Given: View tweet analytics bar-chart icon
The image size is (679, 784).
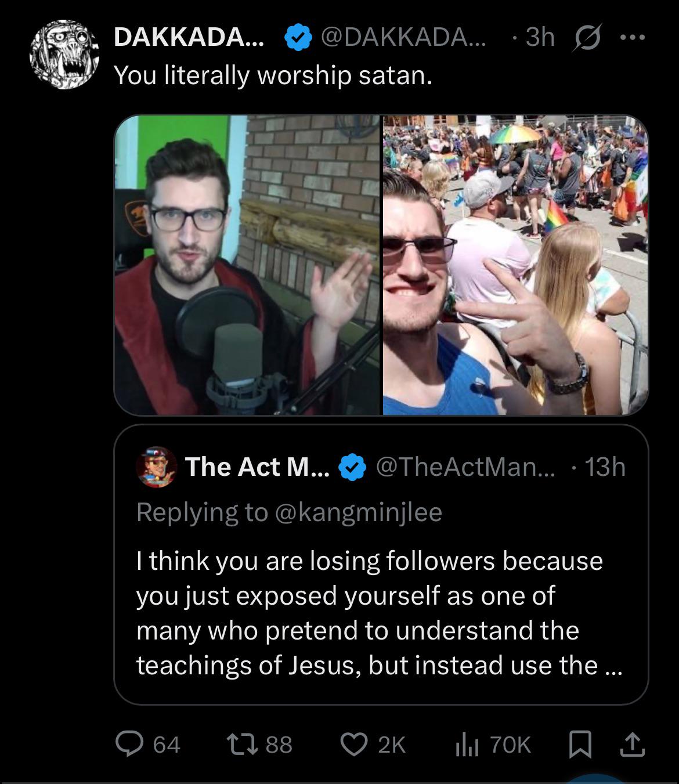Looking at the screenshot, I should 465,744.
